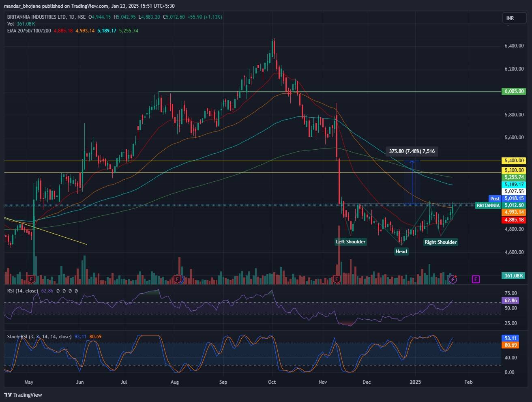Select the Left Shoulder pattern label
Image resolution: width=532 pixels, height=402 pixels.
(x=350, y=242)
